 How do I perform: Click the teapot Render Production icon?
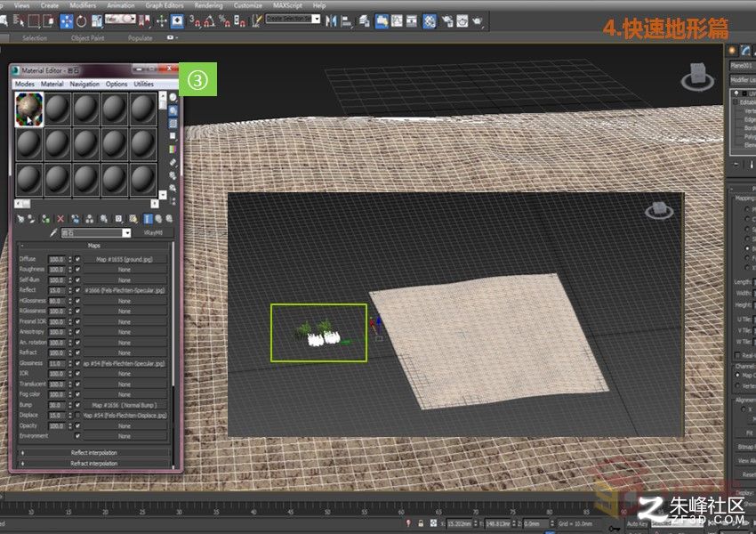[x=478, y=20]
